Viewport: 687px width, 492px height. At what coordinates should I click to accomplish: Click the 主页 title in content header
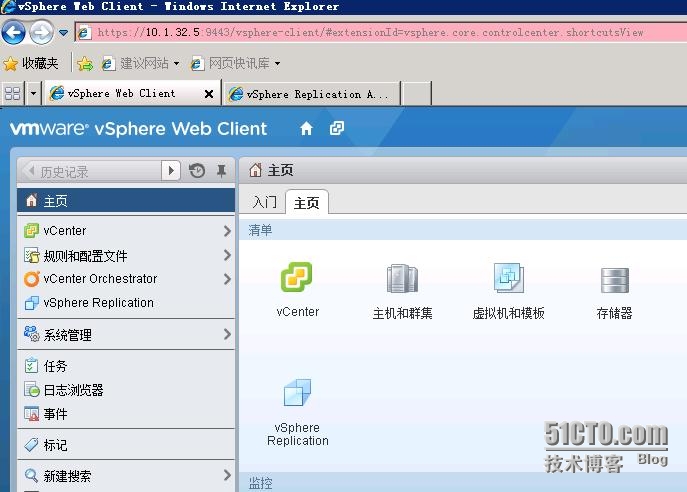tap(280, 170)
